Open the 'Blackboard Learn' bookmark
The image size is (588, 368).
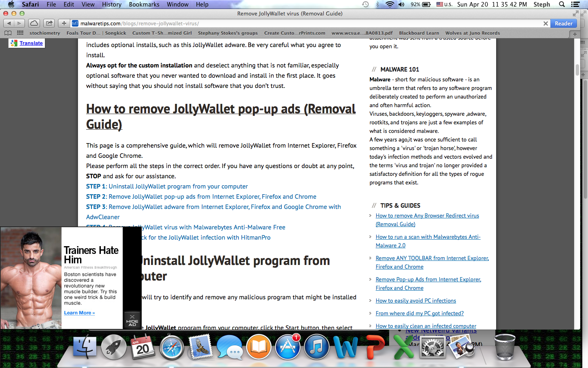pyautogui.click(x=419, y=33)
